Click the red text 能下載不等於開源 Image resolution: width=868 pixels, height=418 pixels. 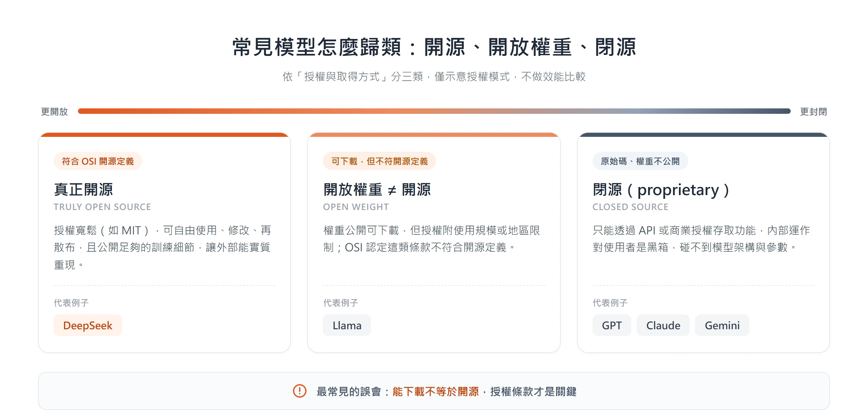[436, 391]
